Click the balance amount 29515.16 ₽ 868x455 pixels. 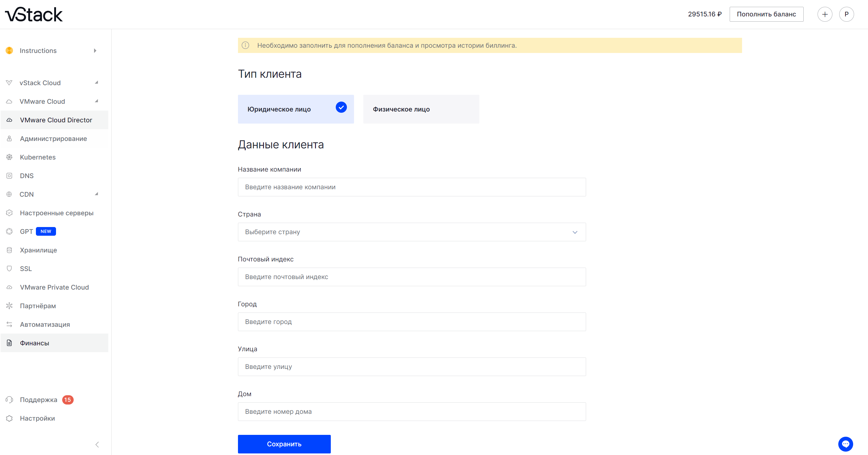705,14
